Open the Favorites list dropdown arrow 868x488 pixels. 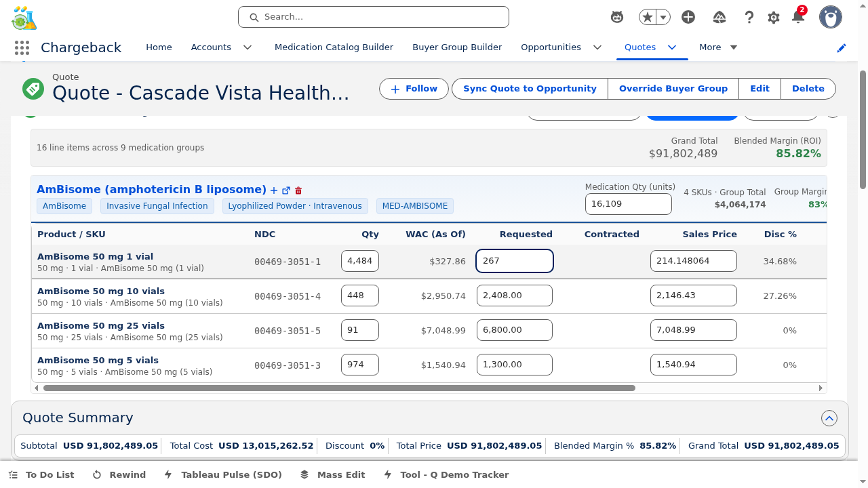click(664, 18)
